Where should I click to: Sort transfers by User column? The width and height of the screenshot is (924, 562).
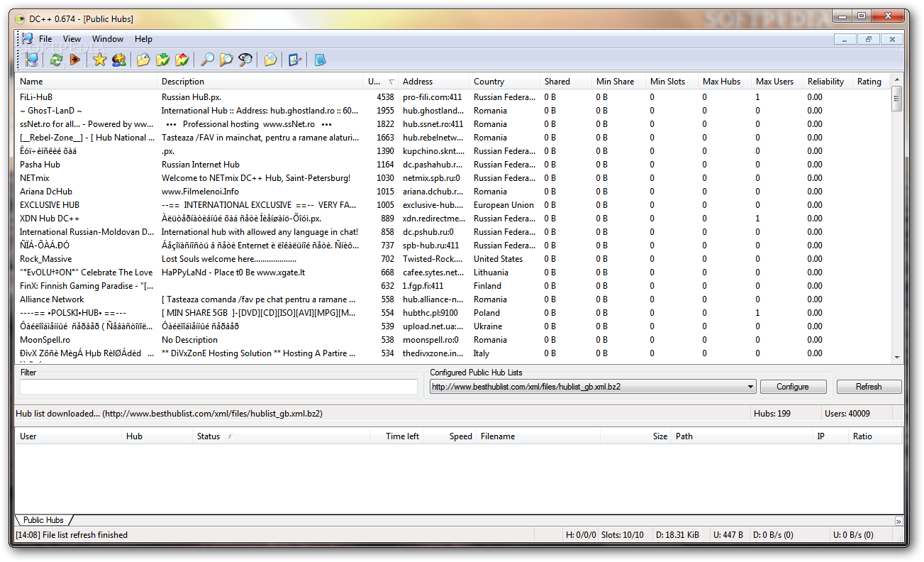[68, 436]
